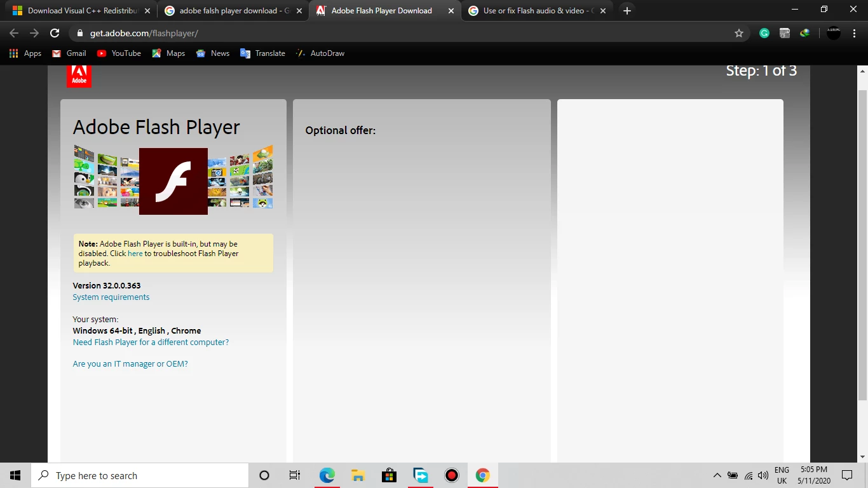
Task: Open the volume speaker icon
Action: tap(763, 475)
